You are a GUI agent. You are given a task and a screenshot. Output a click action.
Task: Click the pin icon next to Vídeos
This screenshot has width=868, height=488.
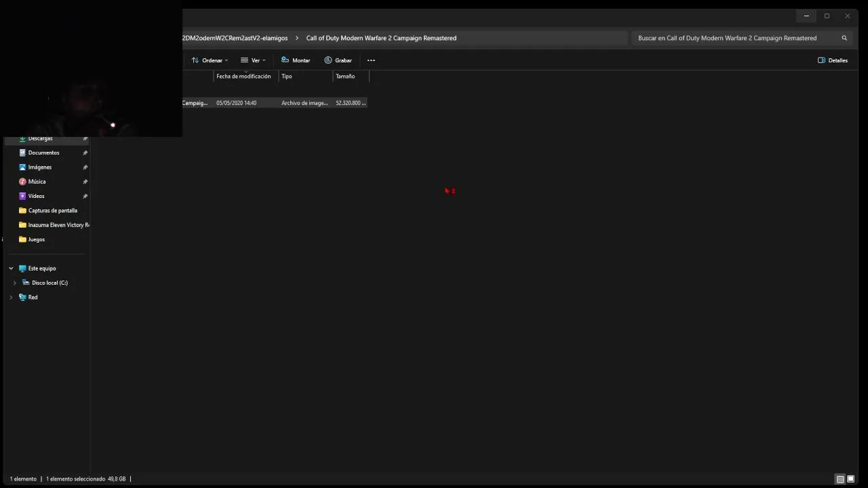click(x=85, y=196)
